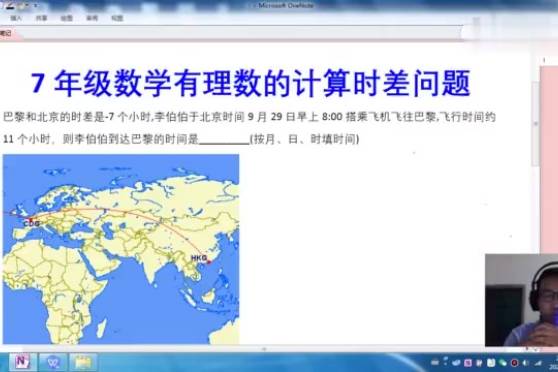Click the pink OneNote tray icon
558x372 pixels.
pyautogui.click(x=468, y=363)
